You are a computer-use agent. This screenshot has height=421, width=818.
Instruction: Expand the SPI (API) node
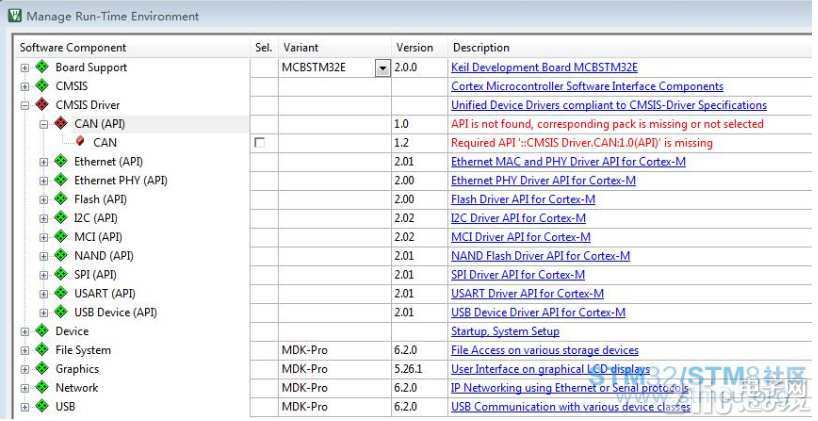(44, 275)
